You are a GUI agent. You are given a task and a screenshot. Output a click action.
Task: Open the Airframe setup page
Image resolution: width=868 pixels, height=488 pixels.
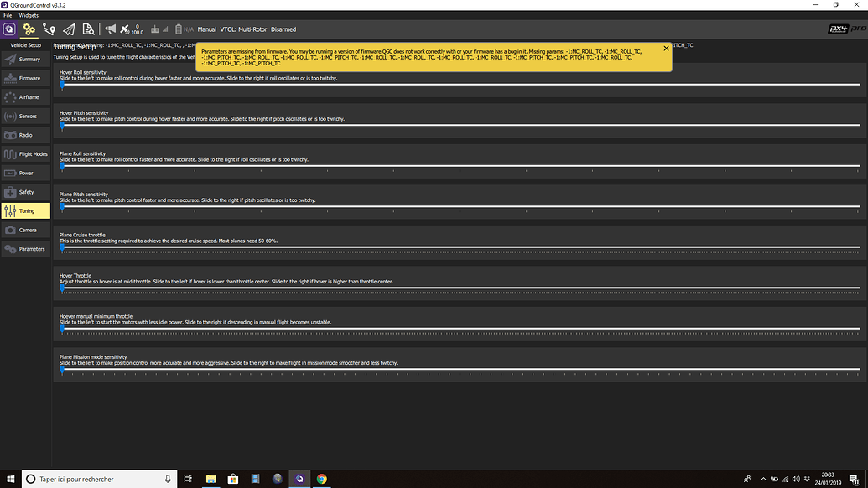click(25, 97)
